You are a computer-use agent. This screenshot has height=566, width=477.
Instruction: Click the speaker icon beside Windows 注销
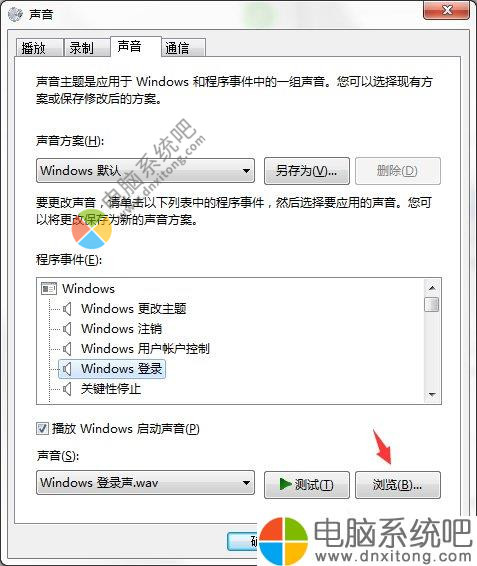click(x=67, y=329)
